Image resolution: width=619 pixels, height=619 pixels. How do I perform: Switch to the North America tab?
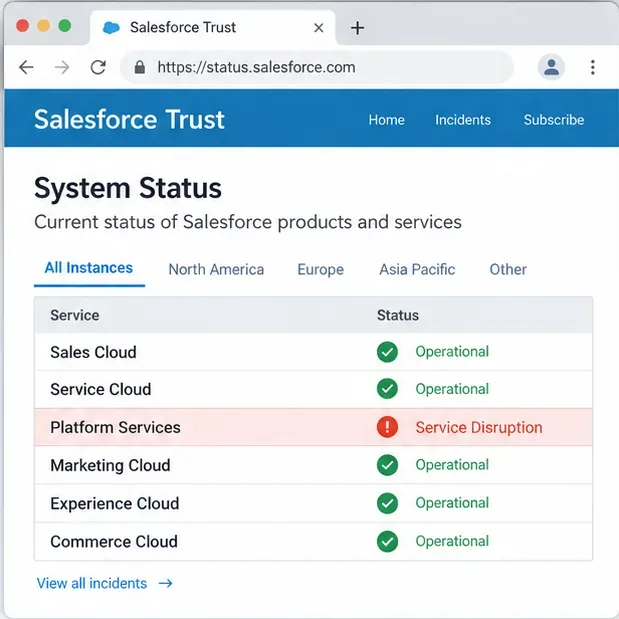[x=216, y=270]
